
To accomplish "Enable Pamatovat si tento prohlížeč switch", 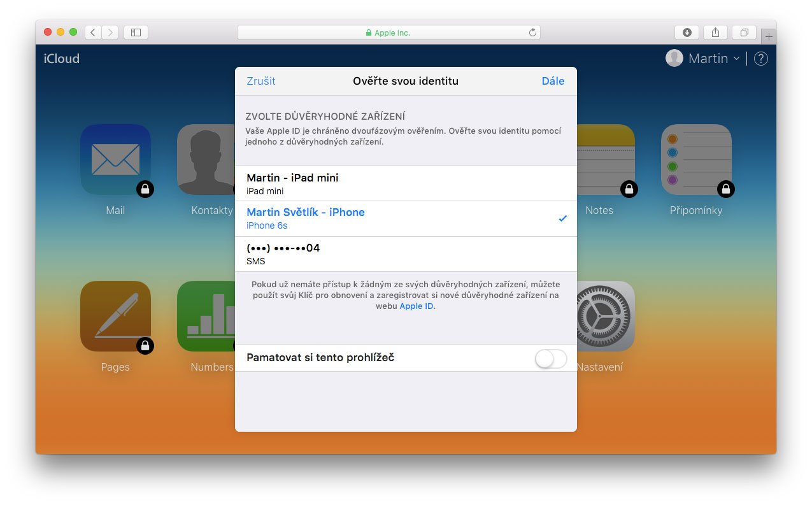I will [x=551, y=359].
